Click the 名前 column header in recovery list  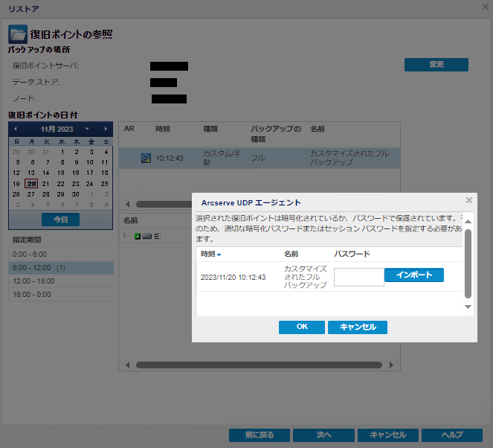coord(318,129)
